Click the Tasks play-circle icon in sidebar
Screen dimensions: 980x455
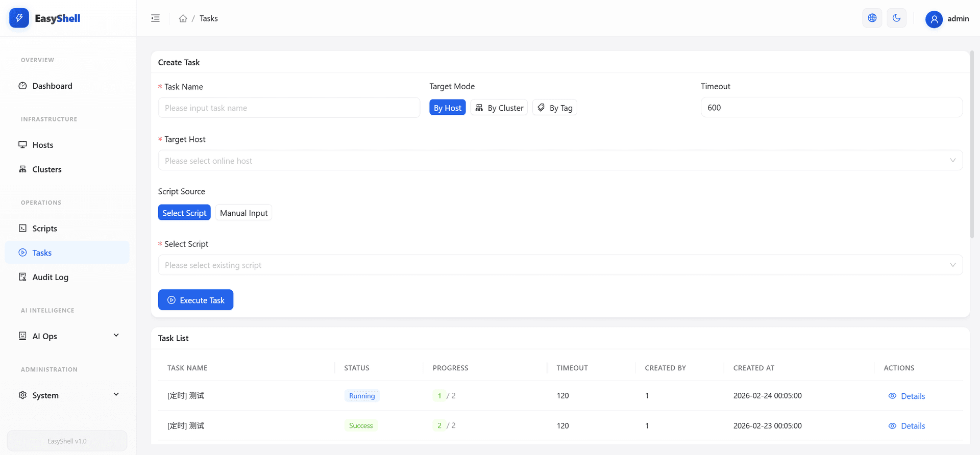(22, 252)
